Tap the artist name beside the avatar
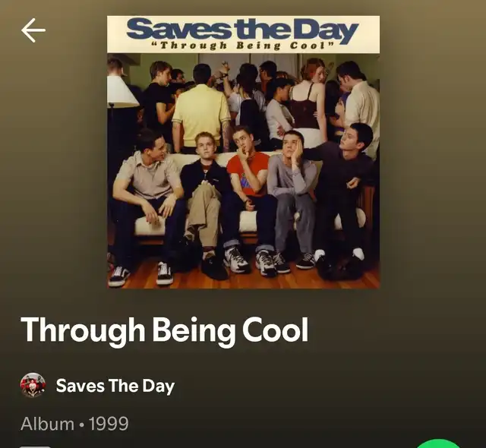Viewport: 486px width, 448px height. 115,386
